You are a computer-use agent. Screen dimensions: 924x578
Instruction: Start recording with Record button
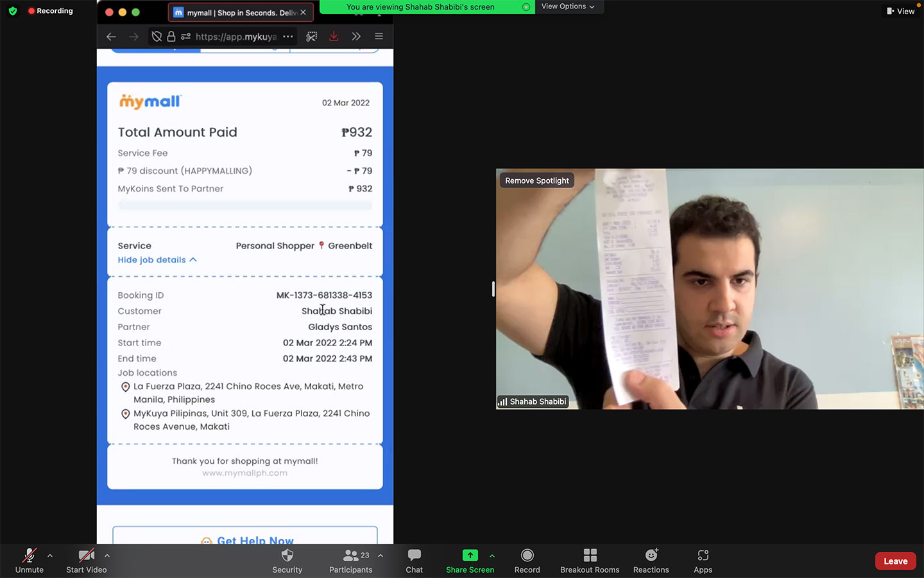(527, 560)
